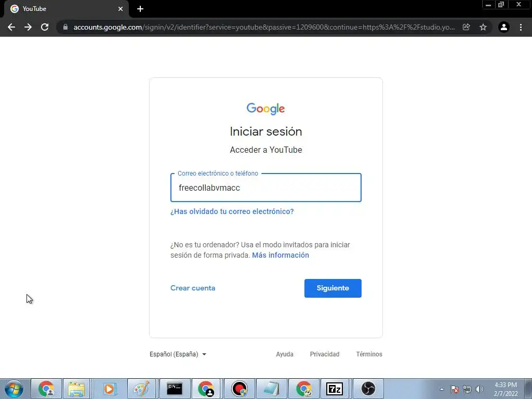Expand the 'Español (España)' language dropdown

[x=178, y=354]
